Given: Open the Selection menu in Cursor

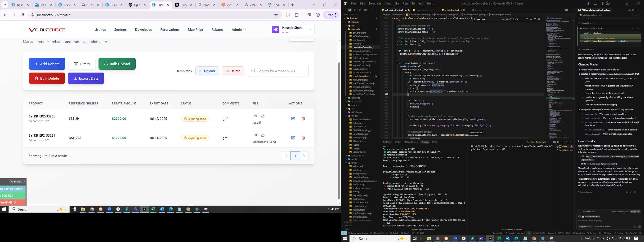Looking at the screenshot, I should coord(375,3).
